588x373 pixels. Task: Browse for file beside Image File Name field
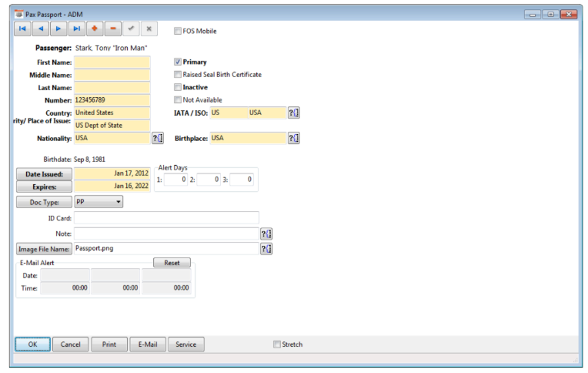coord(266,248)
